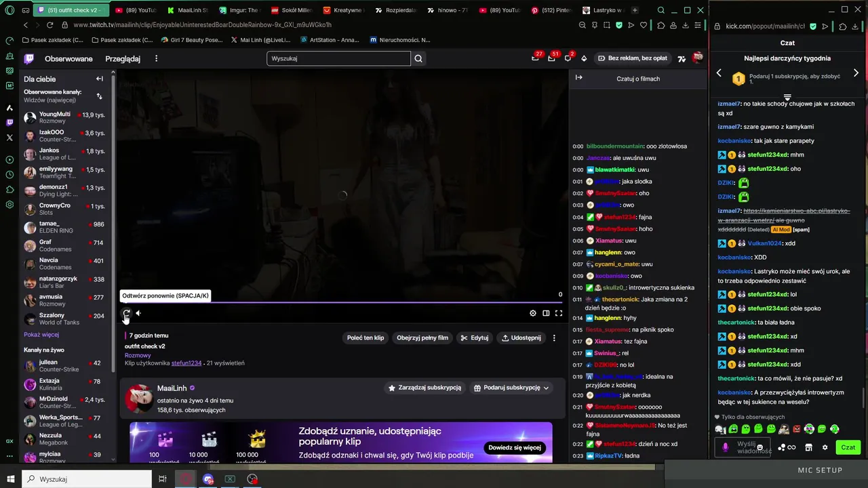The width and height of the screenshot is (868, 488).
Task: Open the Windows Start menu
Action: click(10, 479)
